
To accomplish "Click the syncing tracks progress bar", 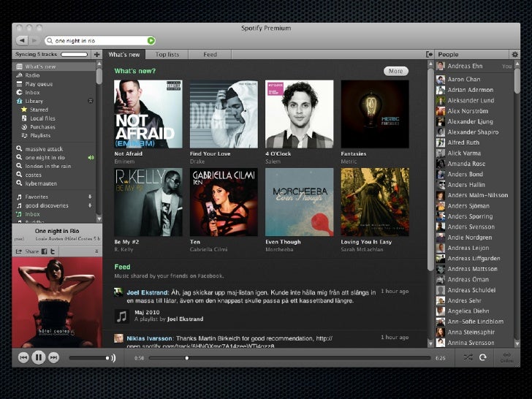I will pyautogui.click(x=74, y=54).
